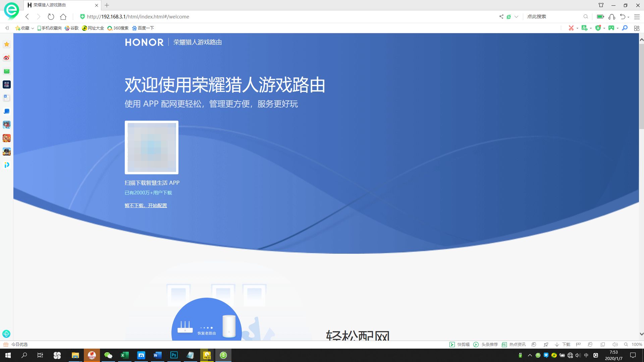Open a new tab with plus button
644x362 pixels.
[x=107, y=5]
